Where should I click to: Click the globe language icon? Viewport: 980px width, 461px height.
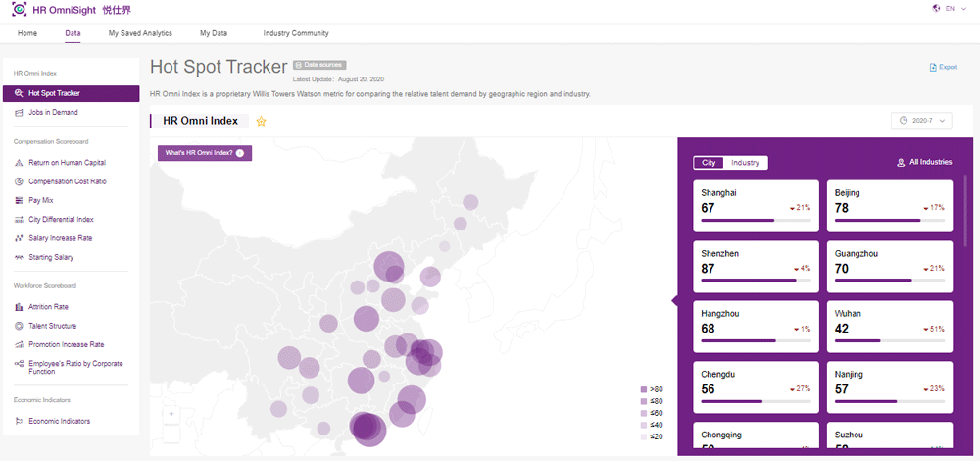[x=936, y=8]
